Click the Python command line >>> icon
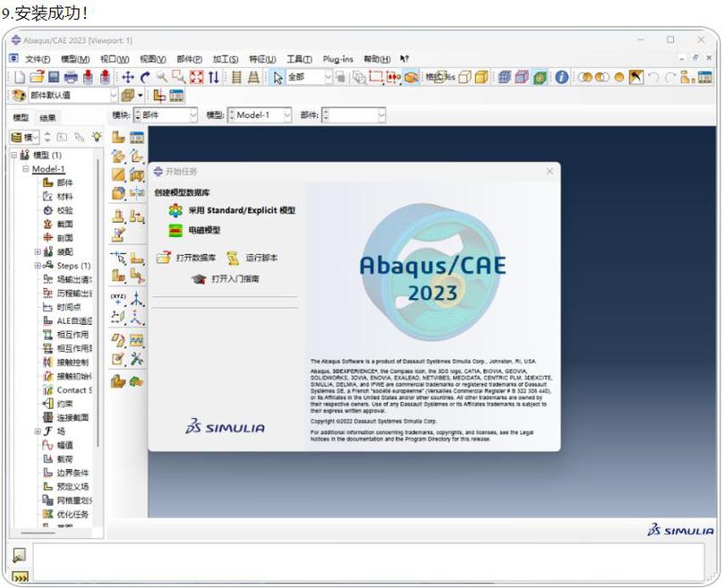Viewport: 725px width, 588px height. (20, 576)
